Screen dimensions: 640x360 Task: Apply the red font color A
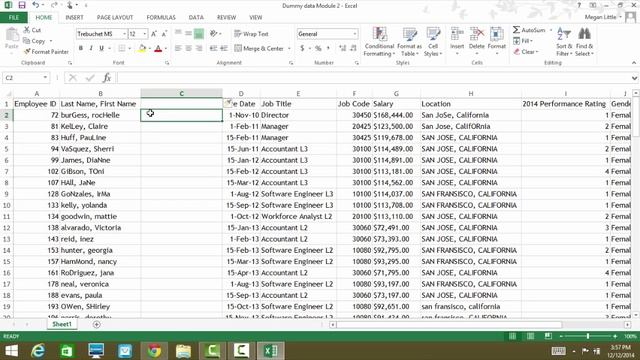coord(158,49)
